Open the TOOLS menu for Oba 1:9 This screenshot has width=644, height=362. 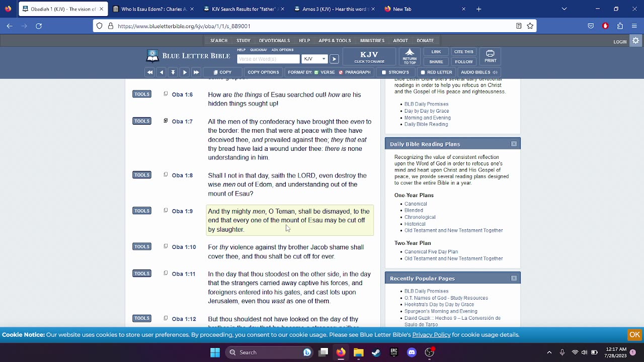(x=142, y=211)
